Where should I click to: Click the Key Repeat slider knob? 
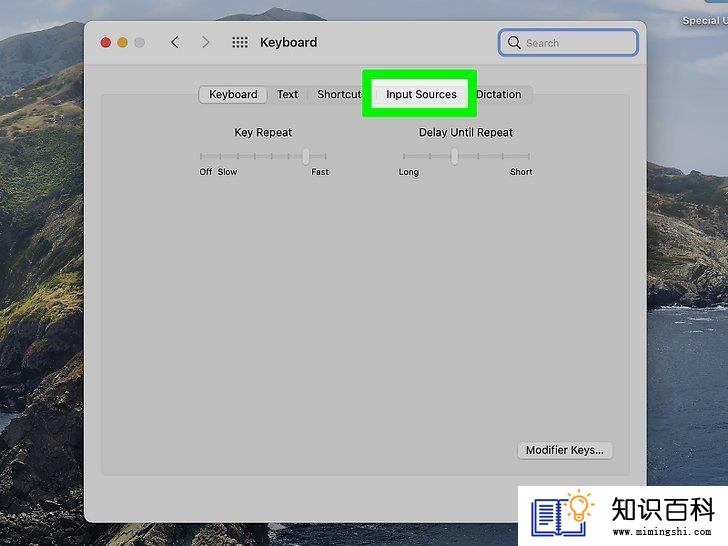coord(306,156)
